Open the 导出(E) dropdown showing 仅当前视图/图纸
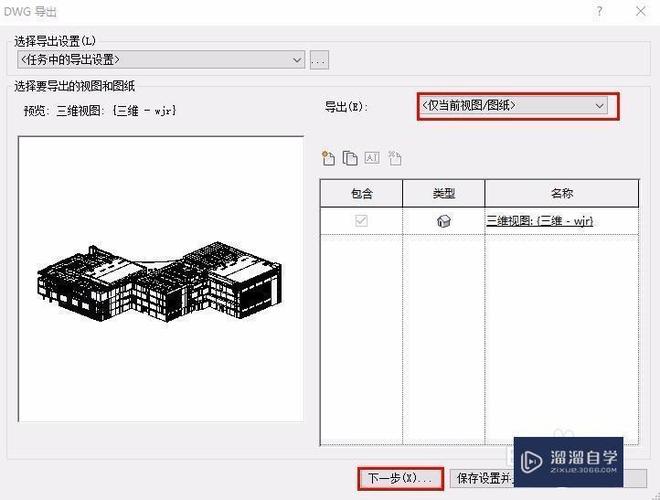Image resolution: width=660 pixels, height=500 pixels. point(514,105)
